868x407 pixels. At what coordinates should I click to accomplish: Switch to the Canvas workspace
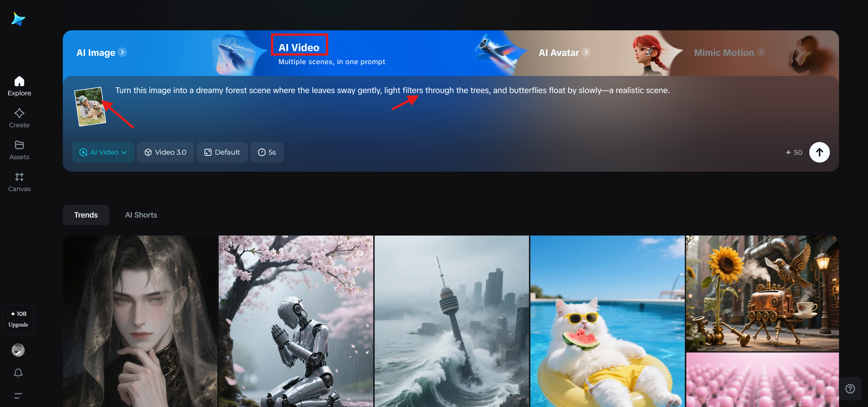coord(19,182)
